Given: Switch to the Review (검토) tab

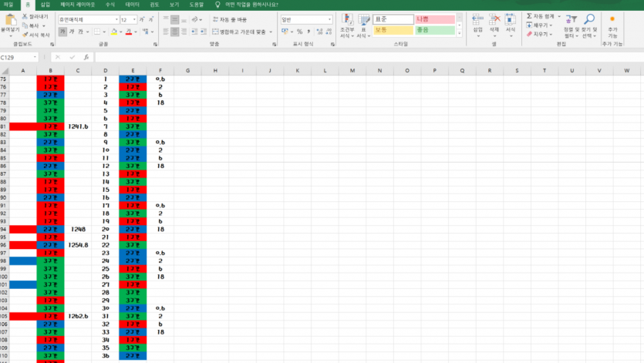Looking at the screenshot, I should 154,5.
